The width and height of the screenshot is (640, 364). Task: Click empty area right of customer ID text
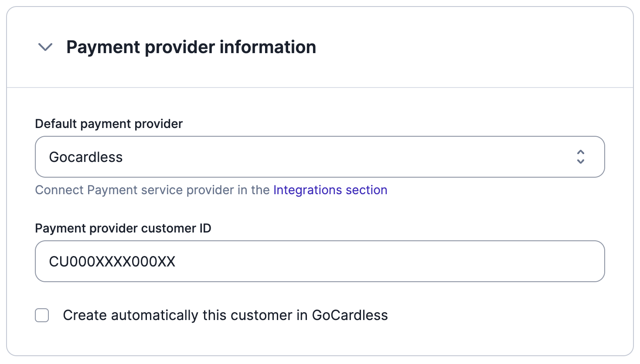click(x=388, y=261)
